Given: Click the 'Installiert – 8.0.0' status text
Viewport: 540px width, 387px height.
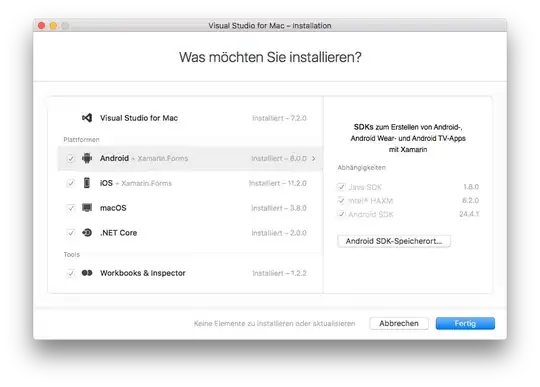Looking at the screenshot, I should tap(279, 158).
